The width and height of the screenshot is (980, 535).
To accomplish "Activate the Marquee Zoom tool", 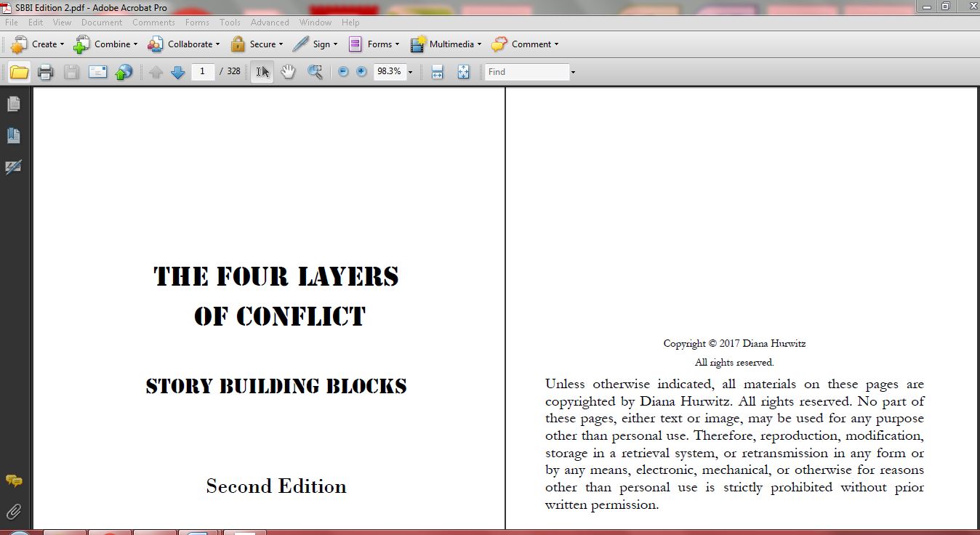I will tap(314, 72).
